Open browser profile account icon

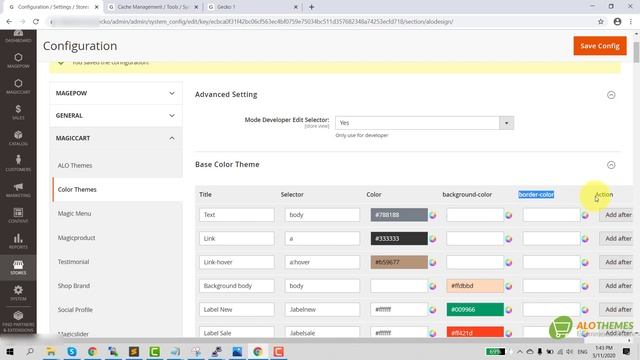click(x=617, y=22)
